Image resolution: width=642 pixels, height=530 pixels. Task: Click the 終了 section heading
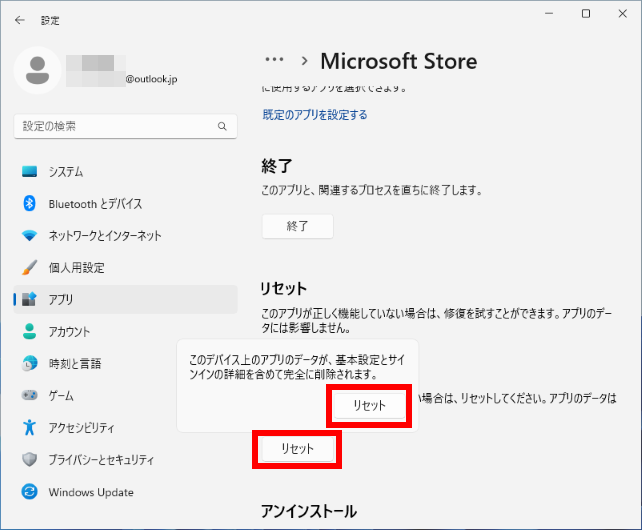click(277, 166)
